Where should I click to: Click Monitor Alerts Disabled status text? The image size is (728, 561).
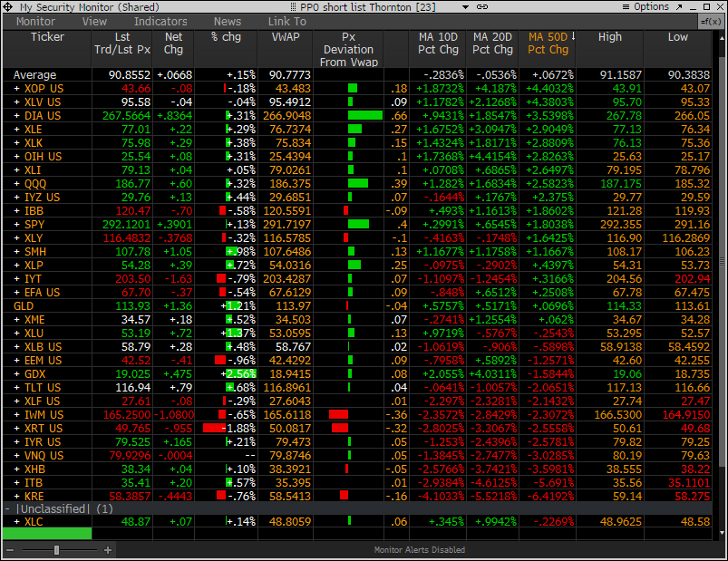[x=419, y=550]
